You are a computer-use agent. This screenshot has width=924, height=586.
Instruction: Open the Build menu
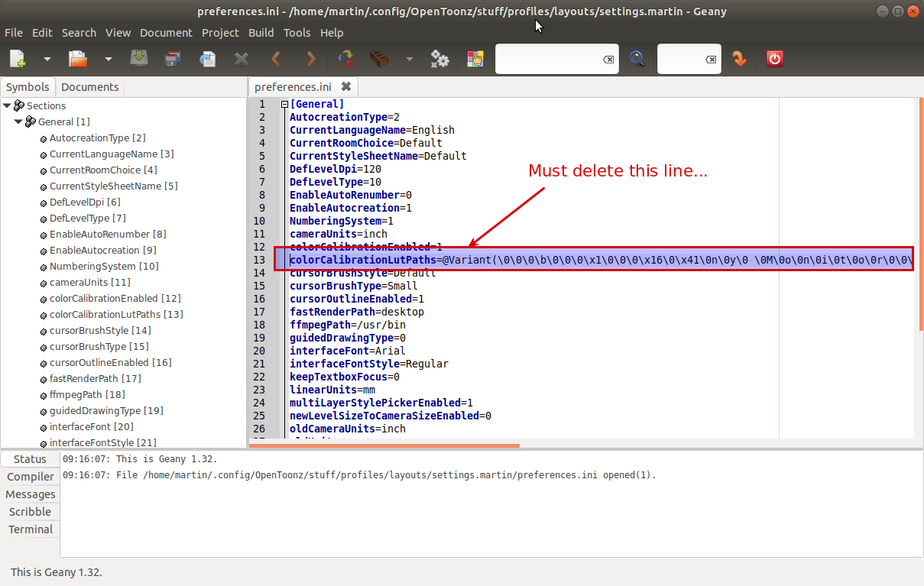click(x=261, y=33)
